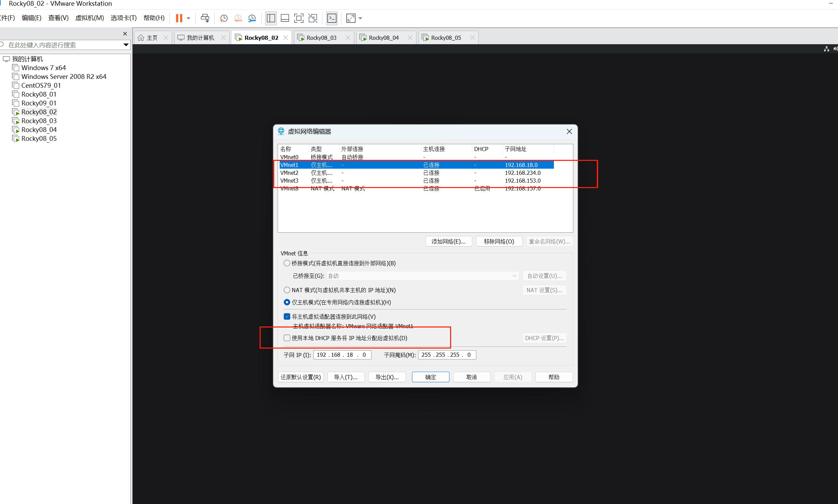The height and width of the screenshot is (504, 838).
Task: Click the take snapshot icon
Action: (224, 18)
